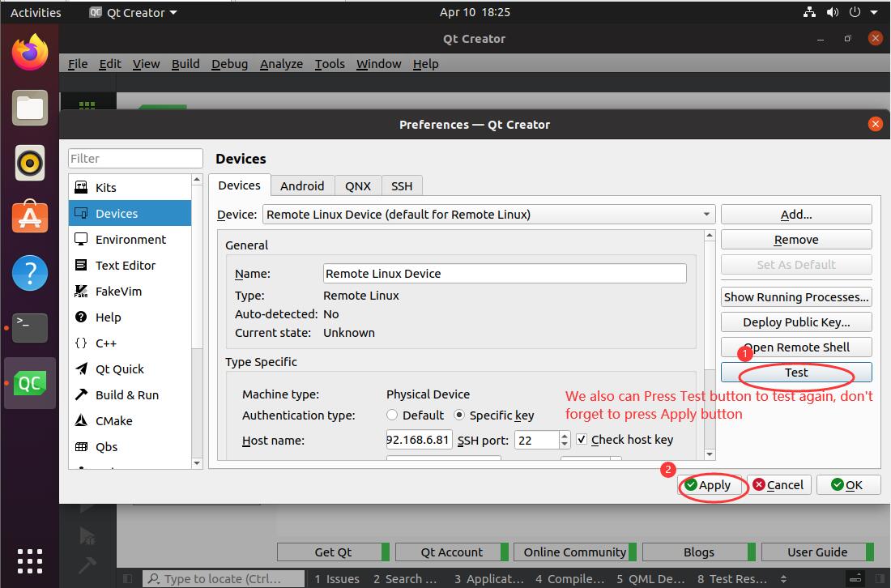Click the Host name field
891x588 pixels.
[419, 439]
